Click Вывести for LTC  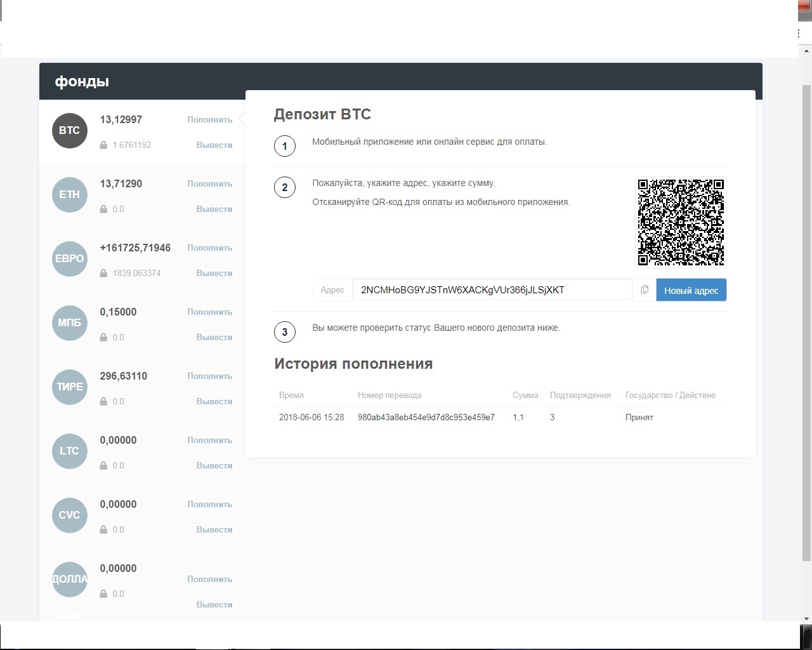[x=214, y=465]
